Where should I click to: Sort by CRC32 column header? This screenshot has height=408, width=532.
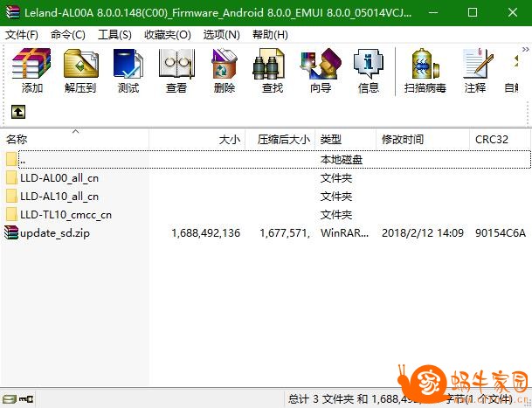coord(500,139)
